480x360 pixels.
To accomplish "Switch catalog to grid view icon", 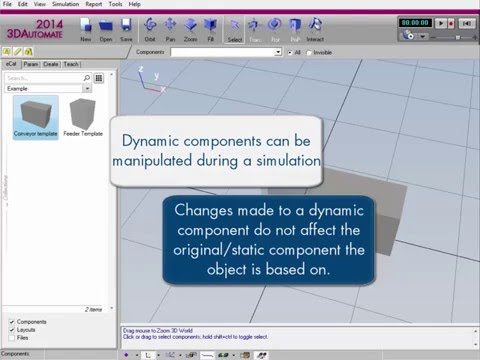I will pyautogui.click(x=99, y=78).
